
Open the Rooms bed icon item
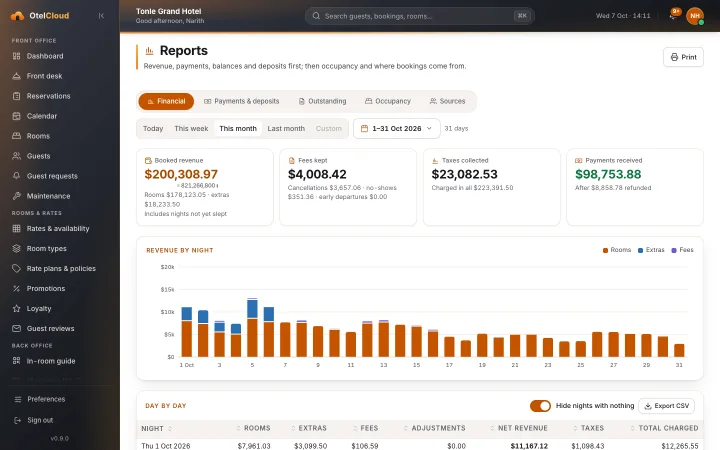click(17, 136)
